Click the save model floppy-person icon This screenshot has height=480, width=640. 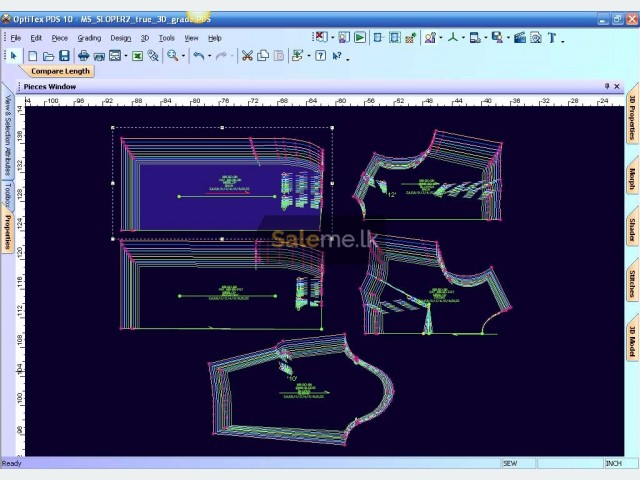[x=497, y=38]
